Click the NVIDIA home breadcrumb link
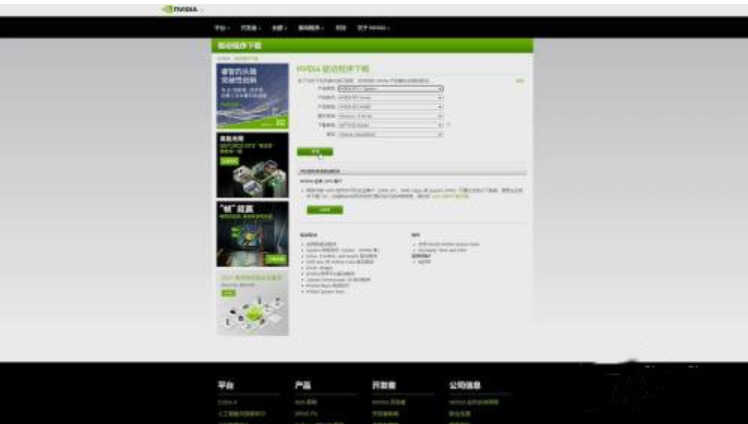Screen dimensions: 748x424 pyautogui.click(x=224, y=59)
